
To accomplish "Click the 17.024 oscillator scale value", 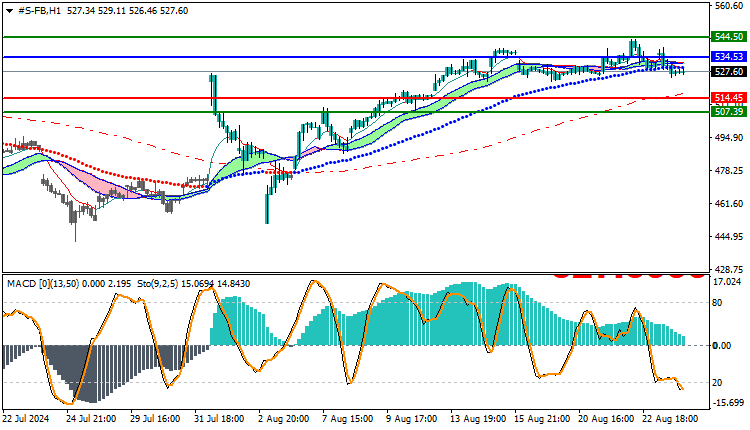I will 728,282.
